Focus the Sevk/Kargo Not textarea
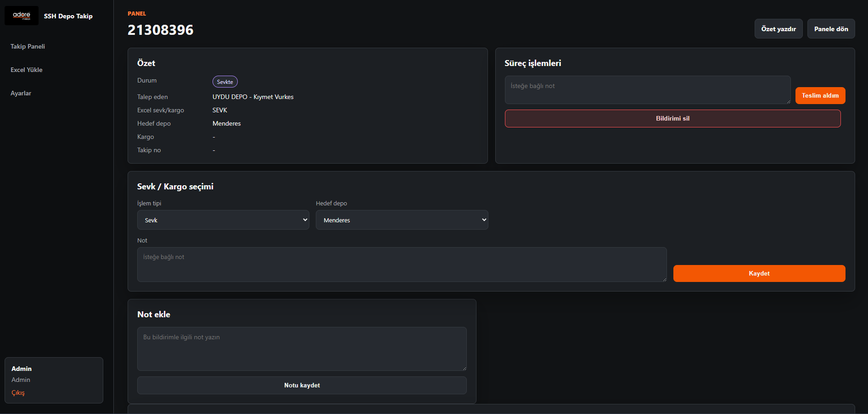Image resolution: width=868 pixels, height=414 pixels. coord(402,265)
